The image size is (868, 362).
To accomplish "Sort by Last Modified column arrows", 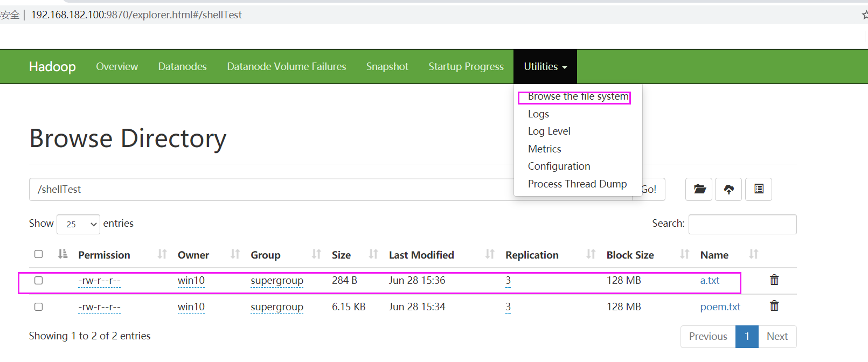I will click(x=490, y=254).
